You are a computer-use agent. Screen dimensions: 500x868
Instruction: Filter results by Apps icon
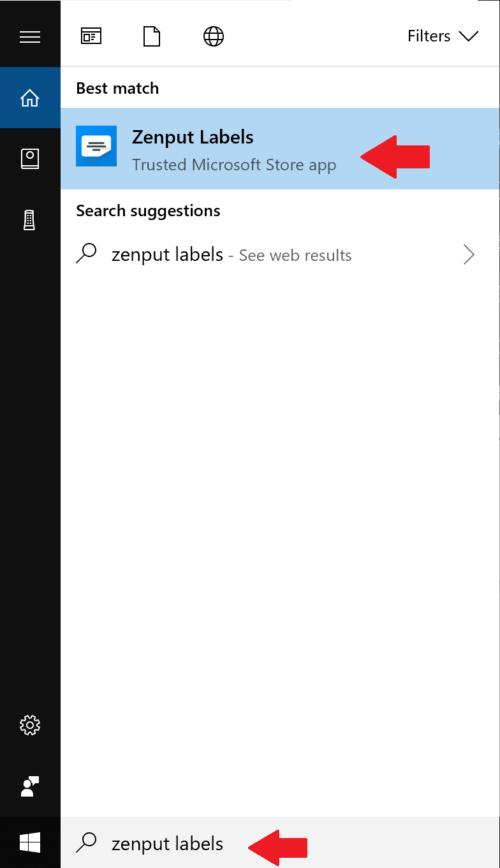tap(91, 36)
